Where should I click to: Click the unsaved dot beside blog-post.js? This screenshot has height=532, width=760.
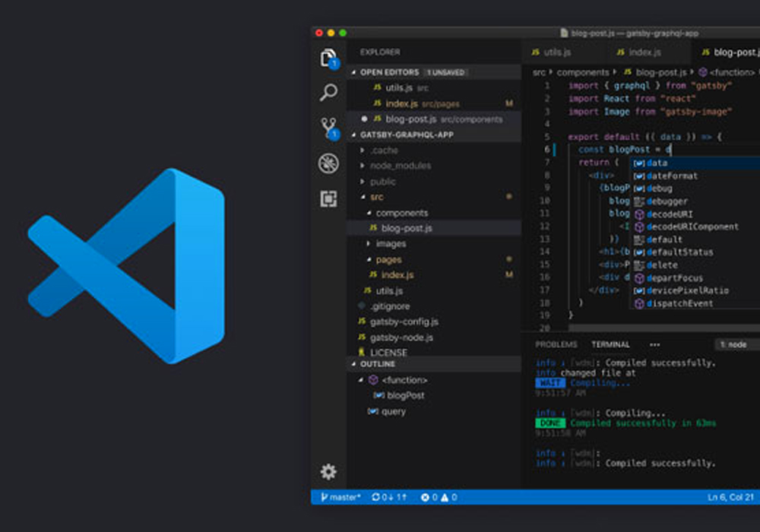364,119
